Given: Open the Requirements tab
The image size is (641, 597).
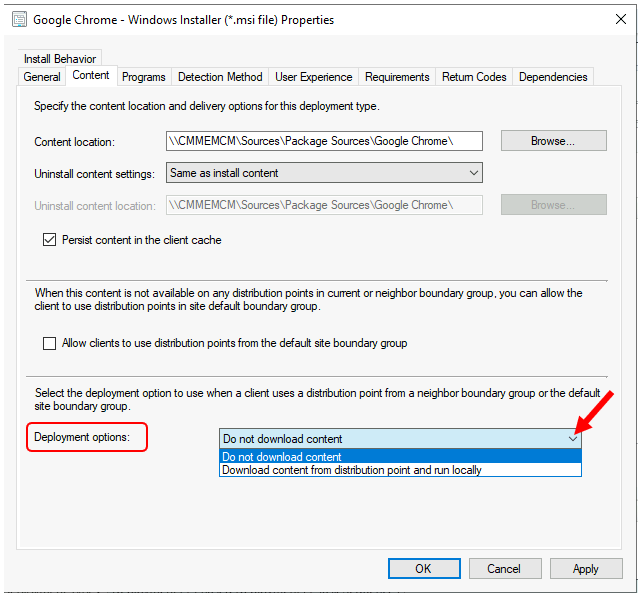Looking at the screenshot, I should pyautogui.click(x=397, y=77).
